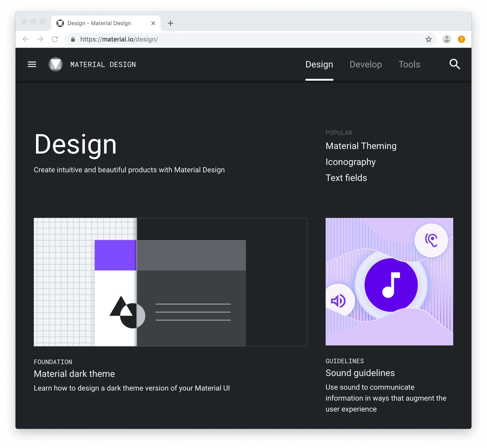Open Material Theming popular link

(x=361, y=146)
